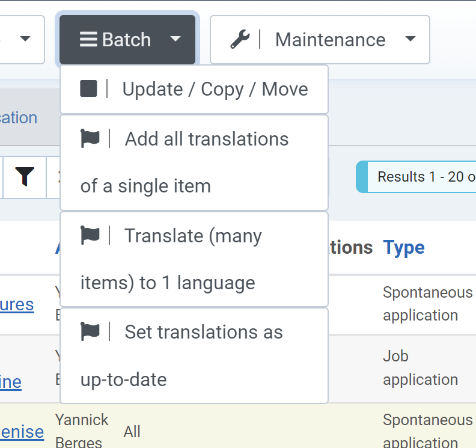Expand the partially visible dropdown left of Batch
Viewport: 476px width, 448px height.
[x=22, y=40]
